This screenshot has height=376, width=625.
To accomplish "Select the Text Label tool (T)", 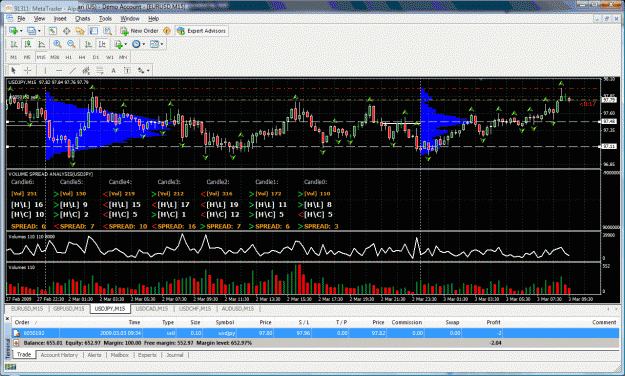I will pyautogui.click(x=127, y=71).
